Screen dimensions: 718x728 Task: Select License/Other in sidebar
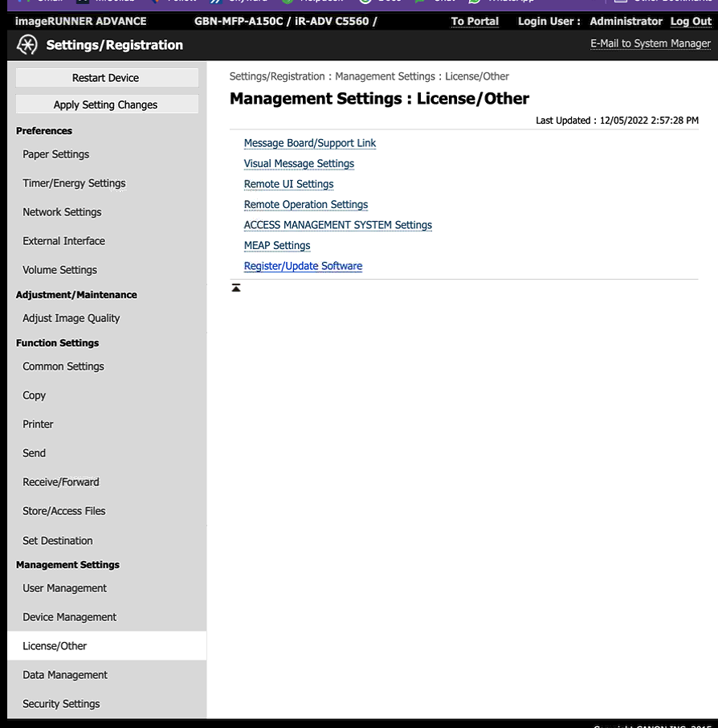click(107, 646)
